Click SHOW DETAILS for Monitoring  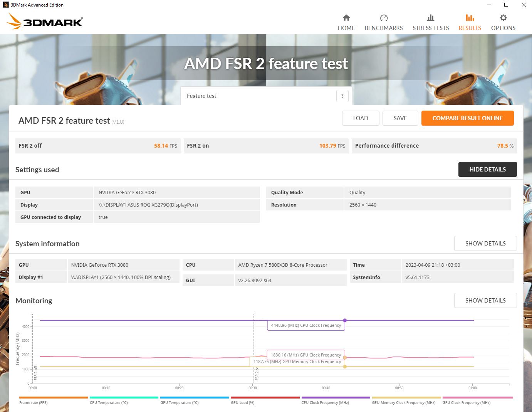(x=485, y=301)
